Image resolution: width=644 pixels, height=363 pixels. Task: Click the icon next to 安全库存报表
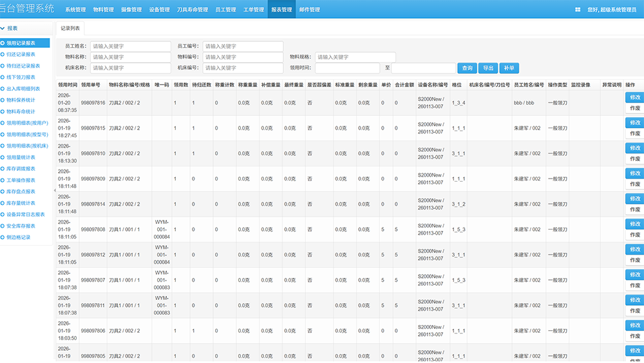[x=3, y=226]
